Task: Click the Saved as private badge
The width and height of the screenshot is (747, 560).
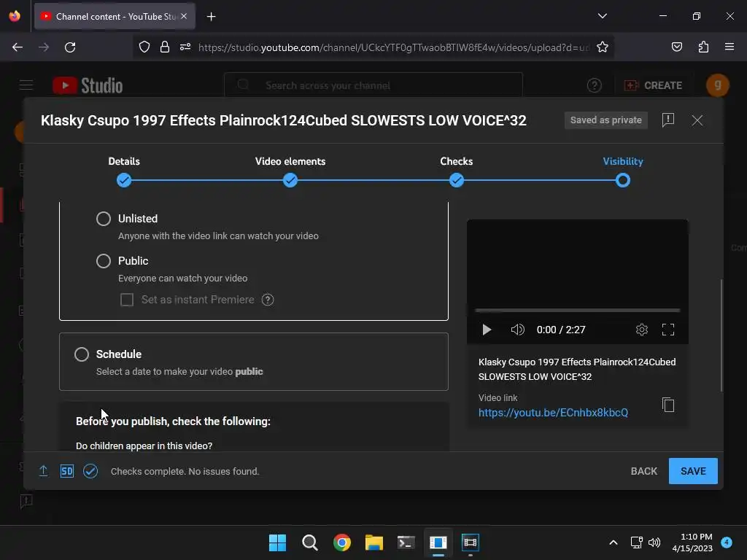Action: pyautogui.click(x=605, y=120)
